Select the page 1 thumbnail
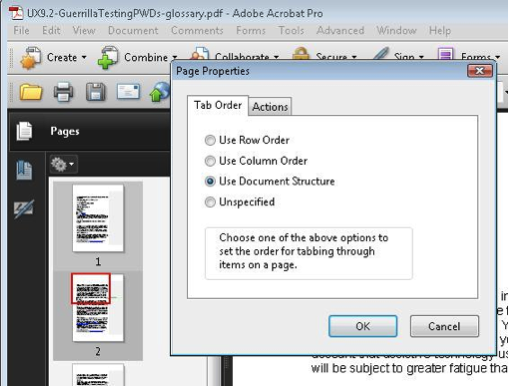Image resolution: width=509 pixels, height=387 pixels. click(x=98, y=218)
